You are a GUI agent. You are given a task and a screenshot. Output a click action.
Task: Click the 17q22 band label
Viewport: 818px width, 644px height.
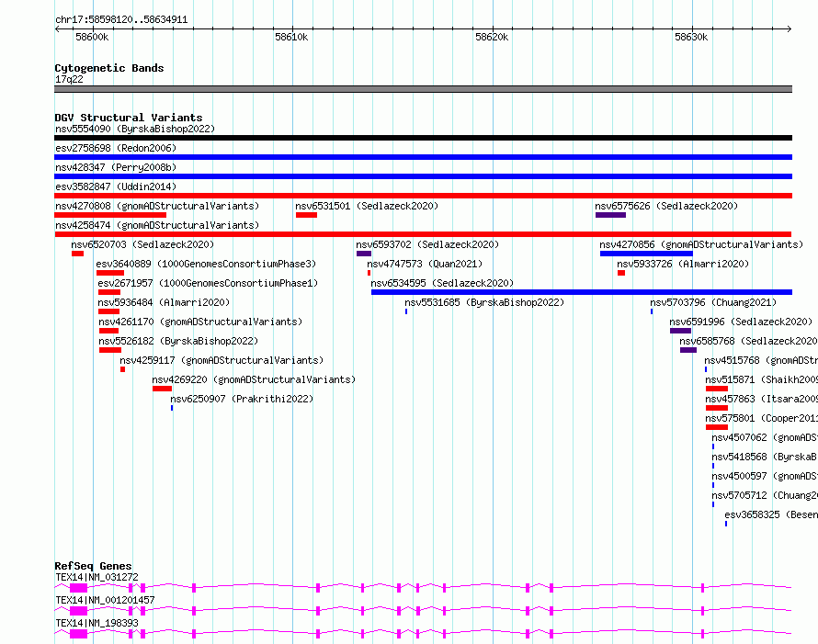[x=69, y=79]
